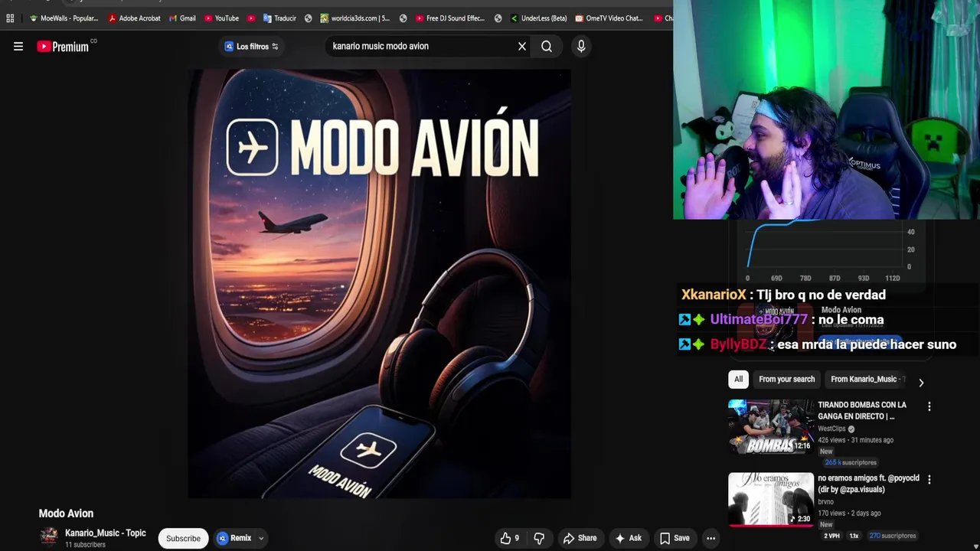Click the 11 subscribers count

click(x=85, y=545)
